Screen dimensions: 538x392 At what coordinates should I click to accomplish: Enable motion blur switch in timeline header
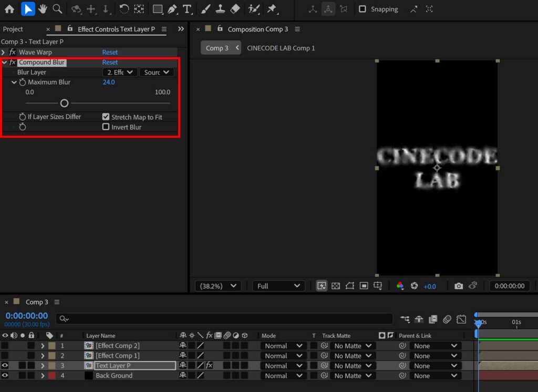pyautogui.click(x=447, y=319)
